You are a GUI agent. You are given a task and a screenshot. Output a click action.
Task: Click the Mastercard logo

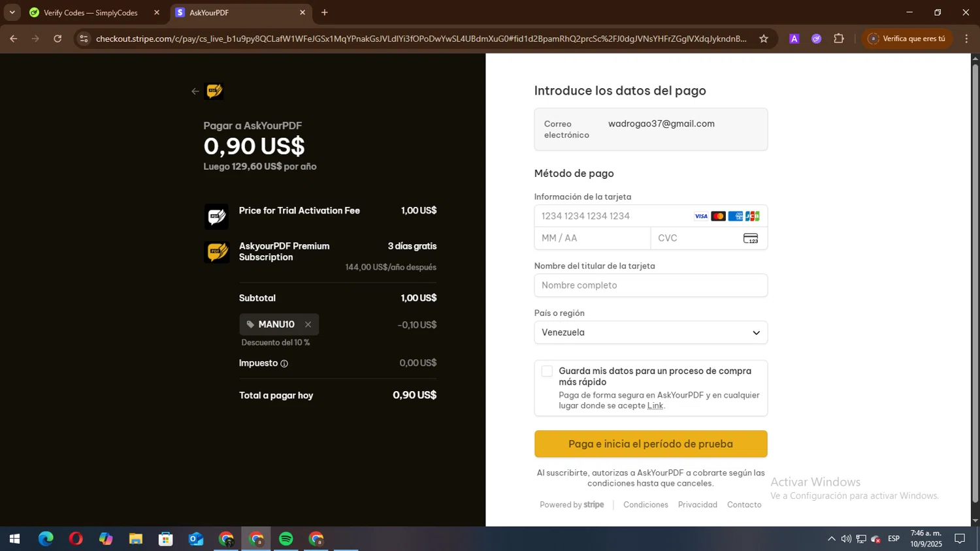tap(718, 216)
